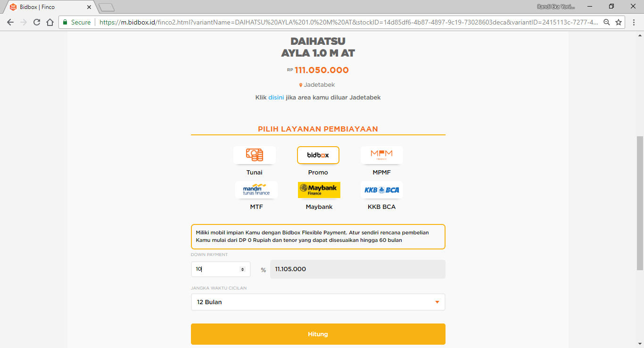Open the browser home page icon
Image resolution: width=644 pixels, height=348 pixels.
pos(50,22)
